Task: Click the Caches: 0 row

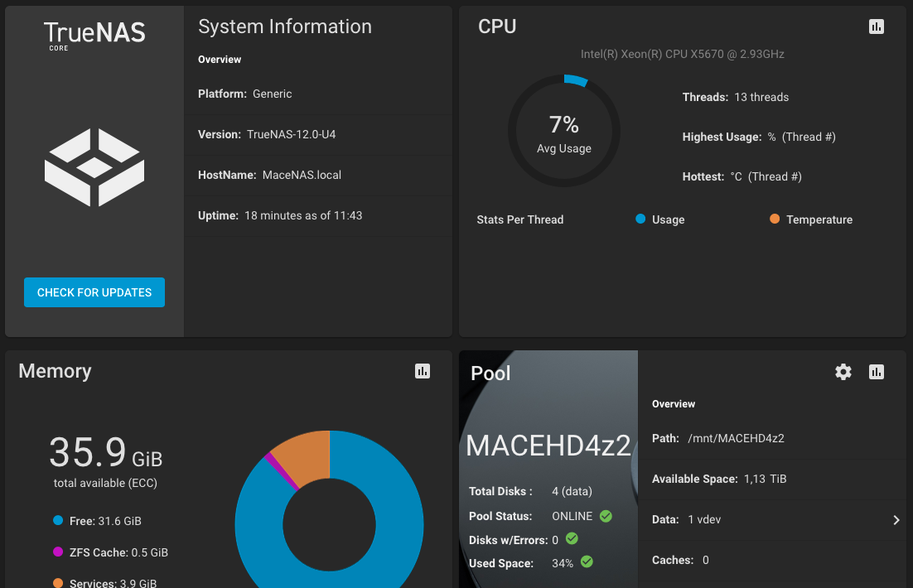Action: pos(772,560)
